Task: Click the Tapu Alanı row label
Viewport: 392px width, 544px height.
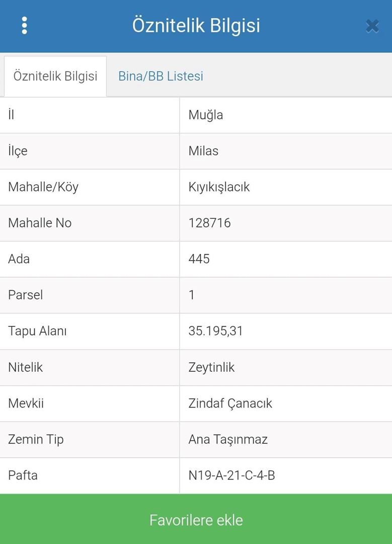Action: (x=37, y=331)
